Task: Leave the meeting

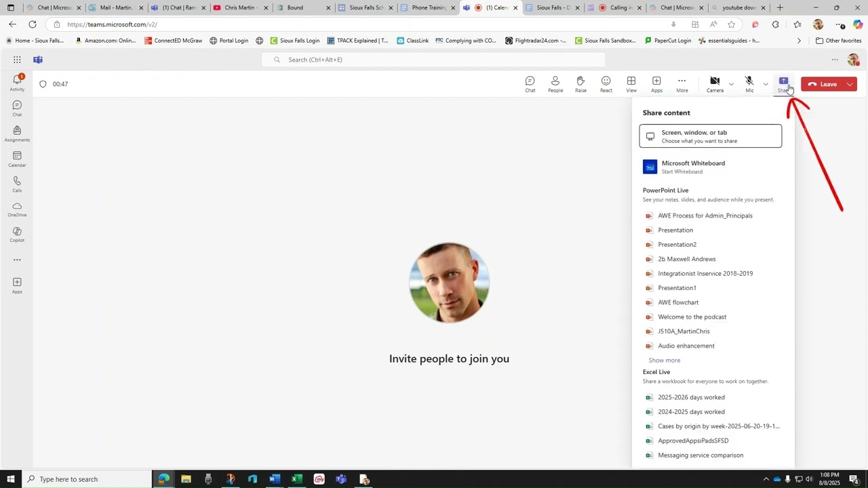Action: coord(823,84)
